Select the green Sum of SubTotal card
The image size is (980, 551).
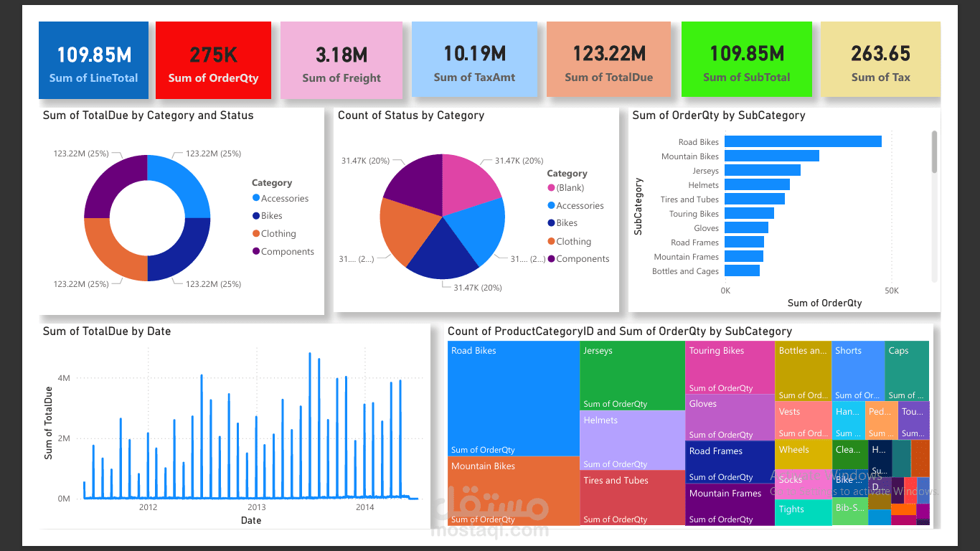746,60
